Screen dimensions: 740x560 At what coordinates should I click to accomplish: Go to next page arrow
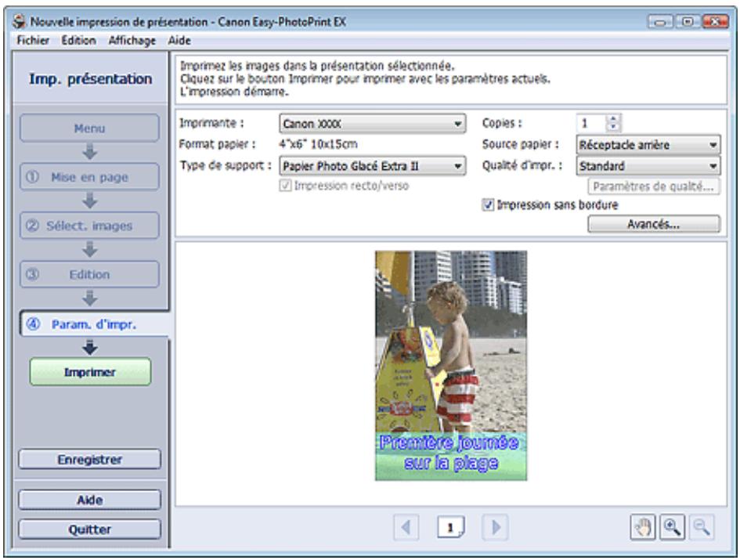495,527
